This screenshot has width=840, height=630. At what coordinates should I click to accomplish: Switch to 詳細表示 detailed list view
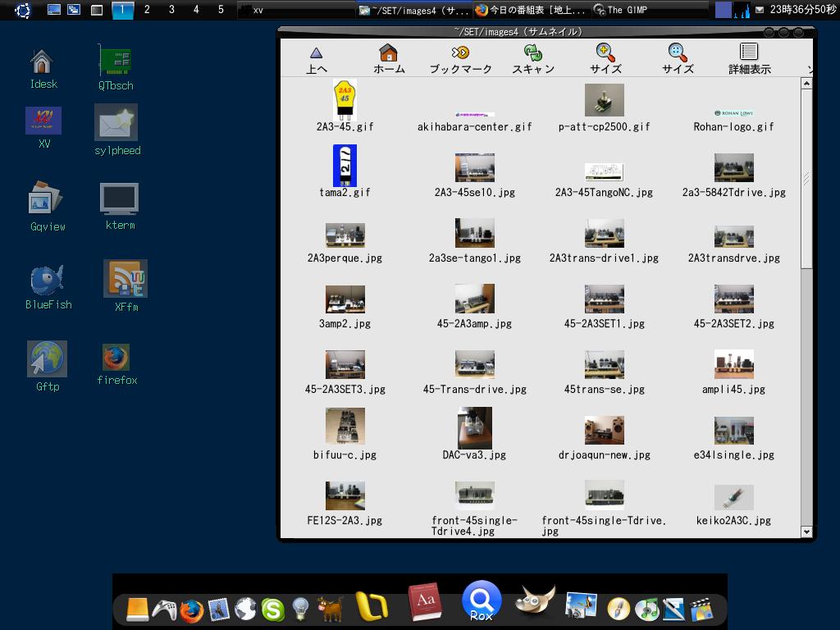(747, 57)
